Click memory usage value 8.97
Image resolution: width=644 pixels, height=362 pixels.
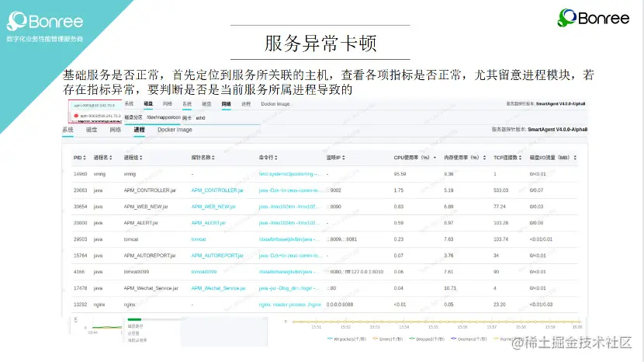coord(448,223)
